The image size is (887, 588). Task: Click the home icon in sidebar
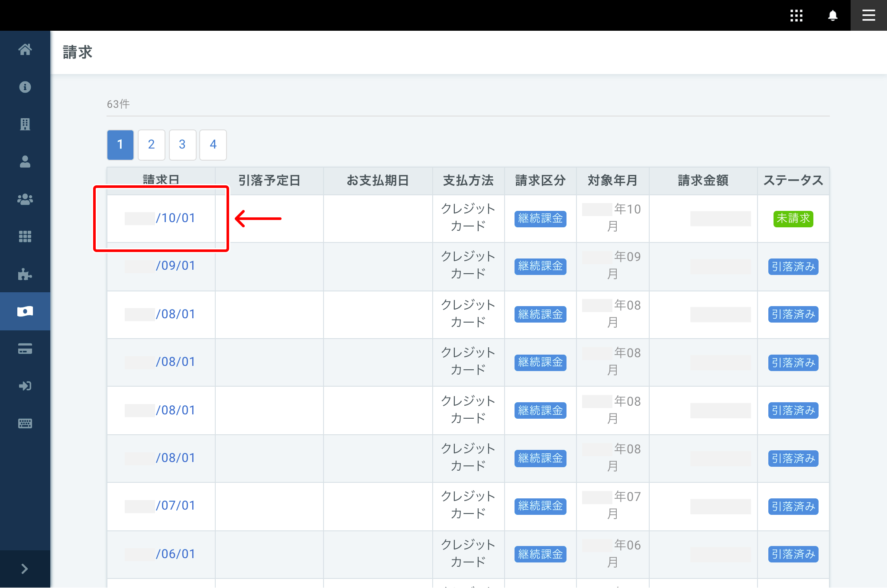(25, 50)
